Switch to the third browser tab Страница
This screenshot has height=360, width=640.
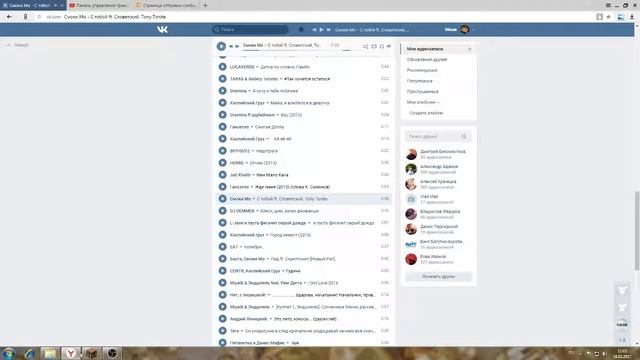point(166,5)
